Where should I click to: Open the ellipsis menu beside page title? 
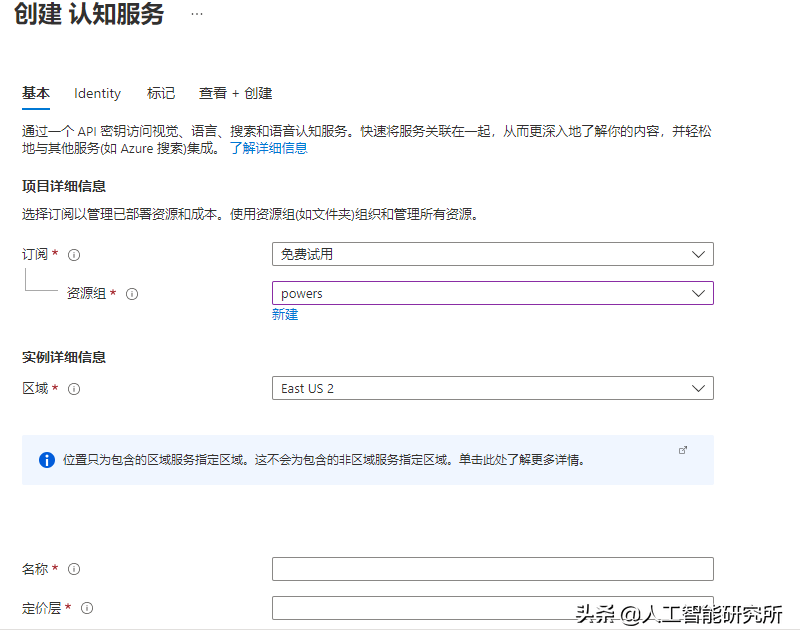[197, 15]
